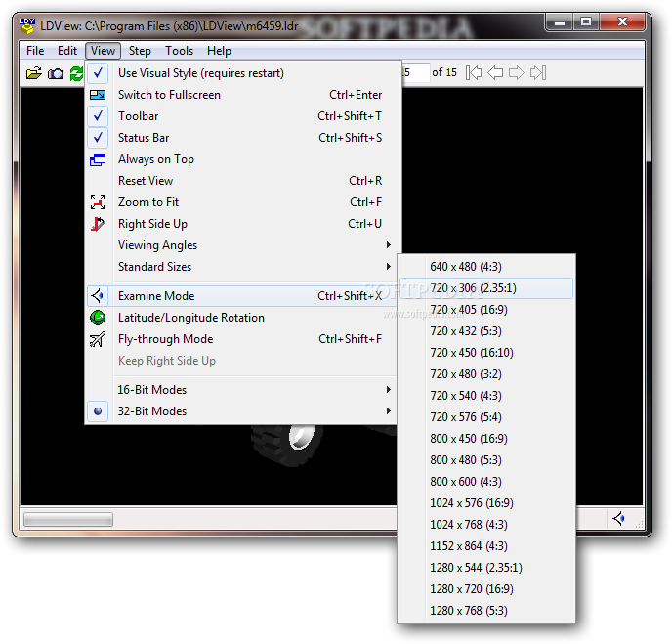Screen dimensions: 672x644
Task: Choose Examine Mode menu entry
Action: tap(243, 296)
